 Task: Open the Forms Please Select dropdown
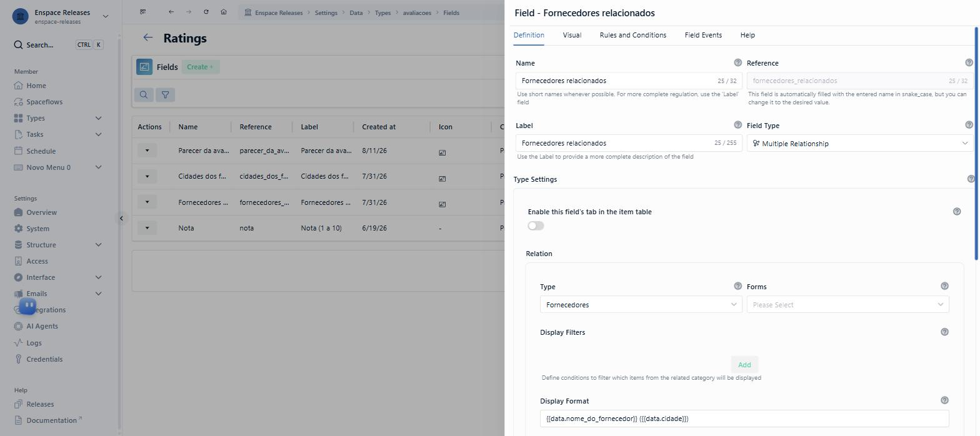click(x=847, y=305)
